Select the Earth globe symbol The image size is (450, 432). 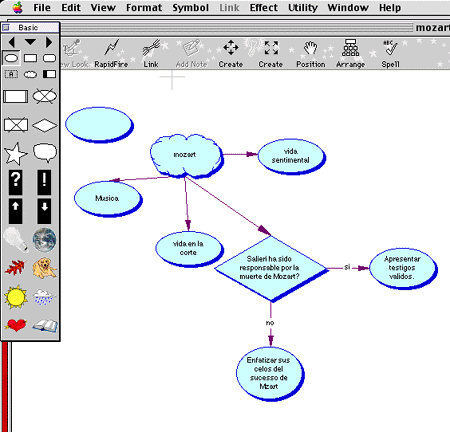coord(44,240)
